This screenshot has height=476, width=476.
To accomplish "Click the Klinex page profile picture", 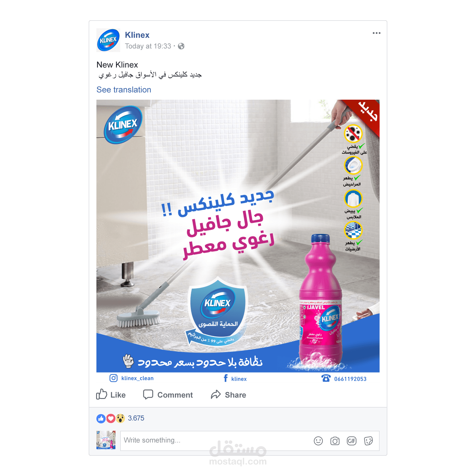I will [x=108, y=40].
